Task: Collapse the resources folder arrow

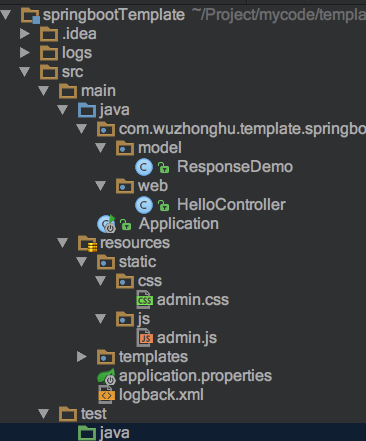Action: click(x=63, y=243)
